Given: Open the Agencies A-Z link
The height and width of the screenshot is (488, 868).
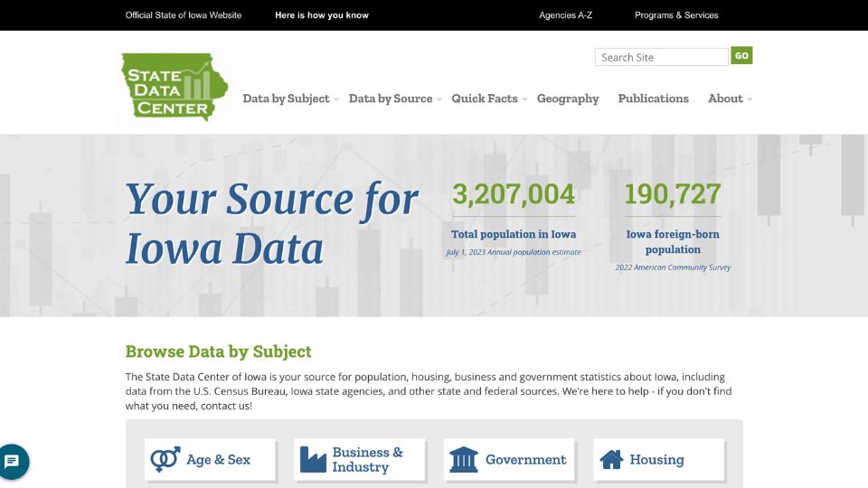Looking at the screenshot, I should (x=566, y=15).
